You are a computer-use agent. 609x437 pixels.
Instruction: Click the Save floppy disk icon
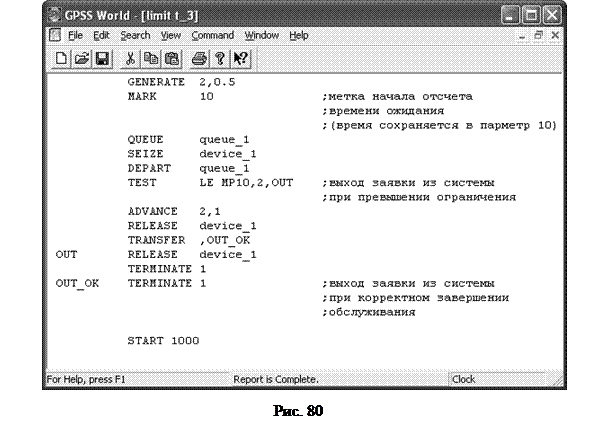(102, 59)
